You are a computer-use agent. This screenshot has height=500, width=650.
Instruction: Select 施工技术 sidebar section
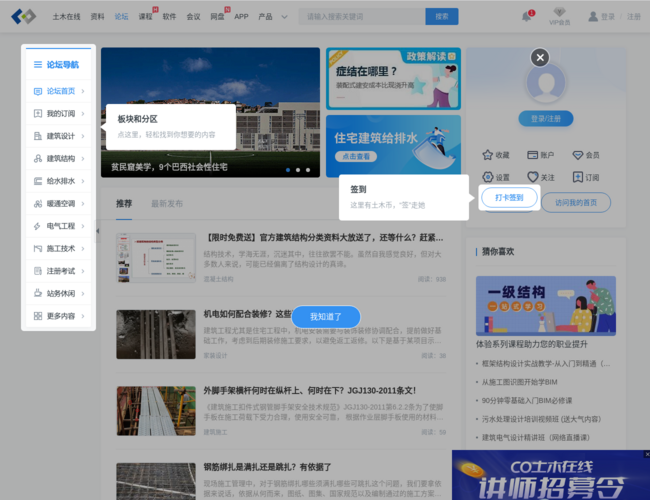click(x=58, y=248)
